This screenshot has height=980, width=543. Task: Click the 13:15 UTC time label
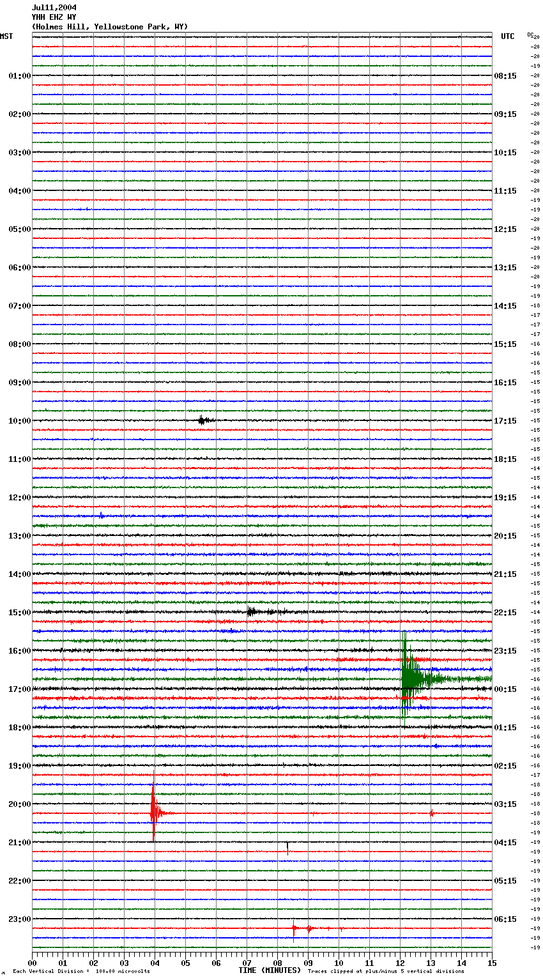point(505,268)
